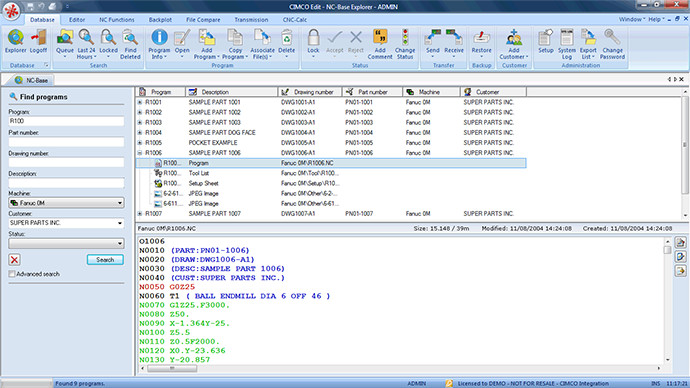The width and height of the screenshot is (690, 388).
Task: Click the Part number input field
Action: (x=66, y=142)
